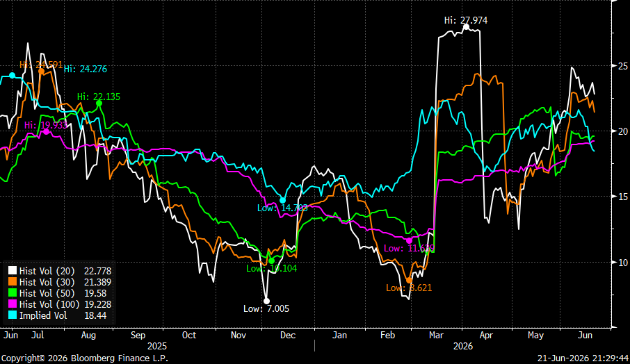The width and height of the screenshot is (630, 364).
Task: Click the cyan Low: 14.703 marker dot
Action: (x=283, y=200)
